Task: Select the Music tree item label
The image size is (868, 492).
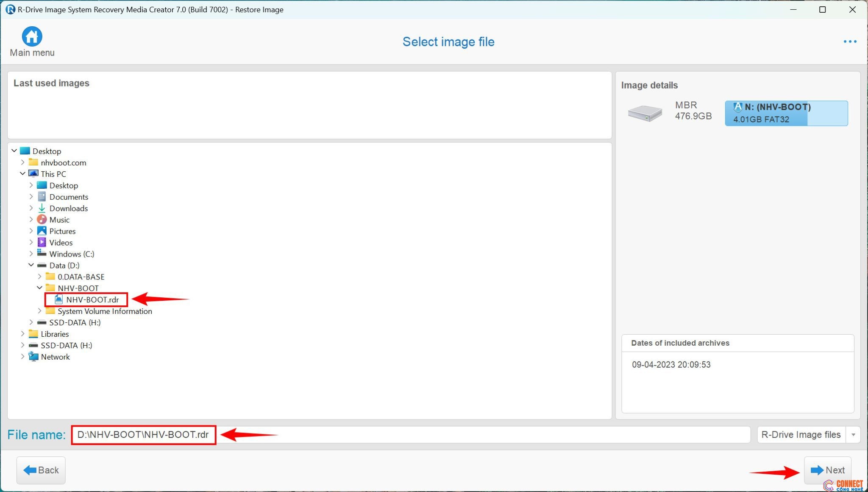Action: point(59,220)
